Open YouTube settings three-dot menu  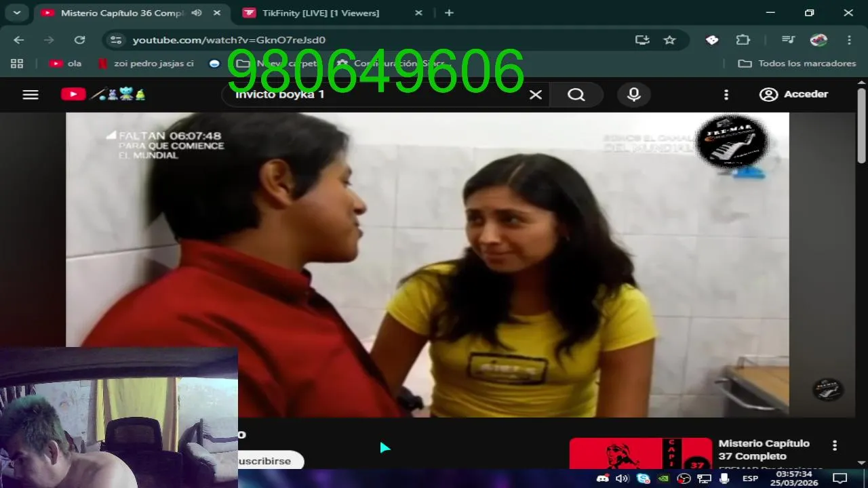point(726,94)
